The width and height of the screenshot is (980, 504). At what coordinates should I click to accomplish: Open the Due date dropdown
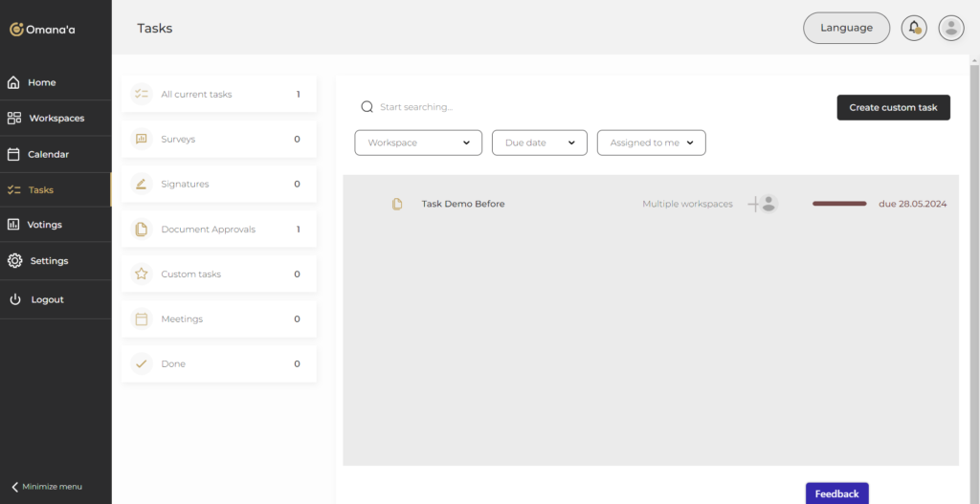coord(539,142)
